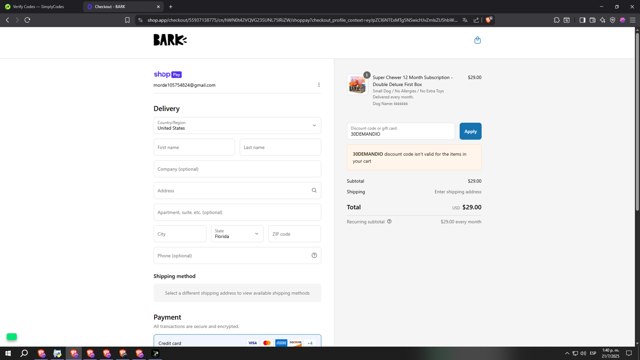Open site settings icon in address bar
The image size is (640, 360).
[x=140, y=20]
